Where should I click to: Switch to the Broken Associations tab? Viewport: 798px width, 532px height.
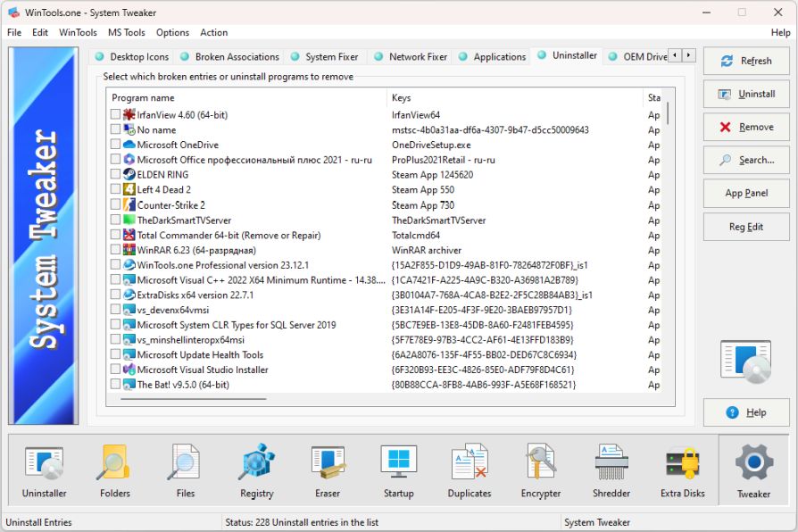[x=230, y=56]
